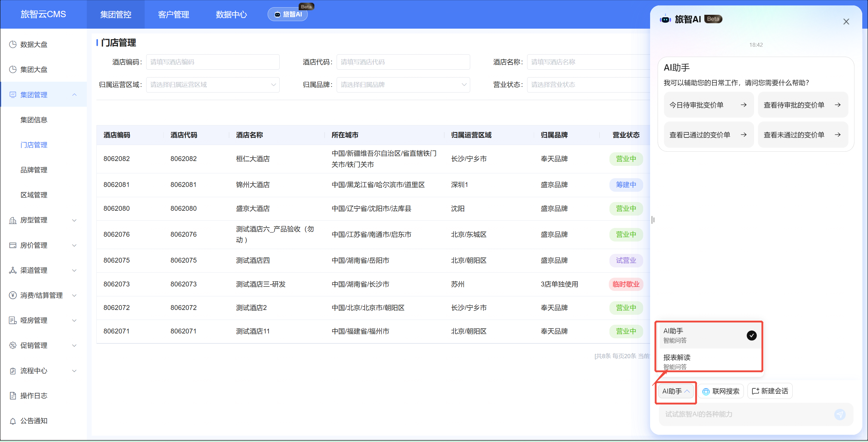Expand the 消费/结算管理 chevron
Image resolution: width=868 pixels, height=442 pixels.
pos(74,295)
